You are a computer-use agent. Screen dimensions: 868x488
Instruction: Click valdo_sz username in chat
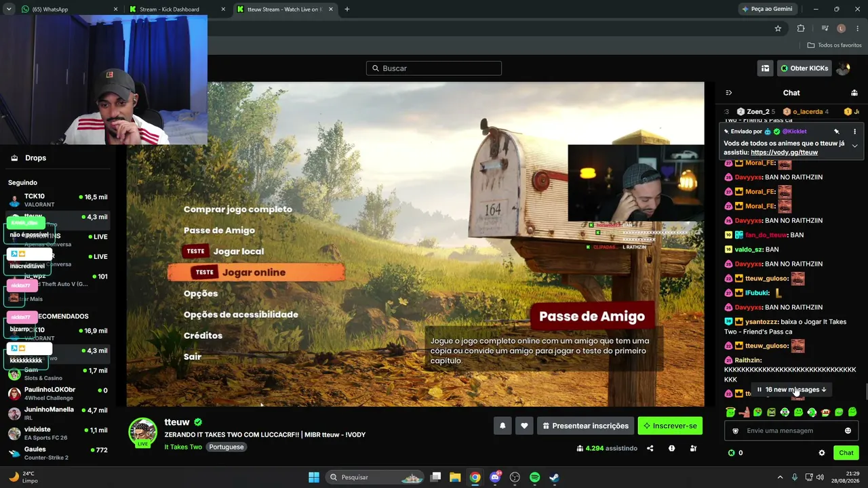tap(748, 249)
